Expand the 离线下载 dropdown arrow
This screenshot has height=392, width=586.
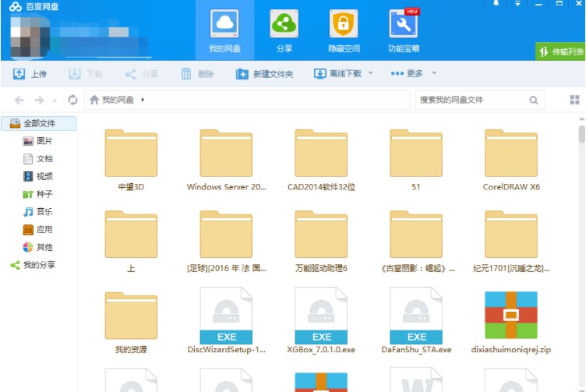(x=371, y=73)
